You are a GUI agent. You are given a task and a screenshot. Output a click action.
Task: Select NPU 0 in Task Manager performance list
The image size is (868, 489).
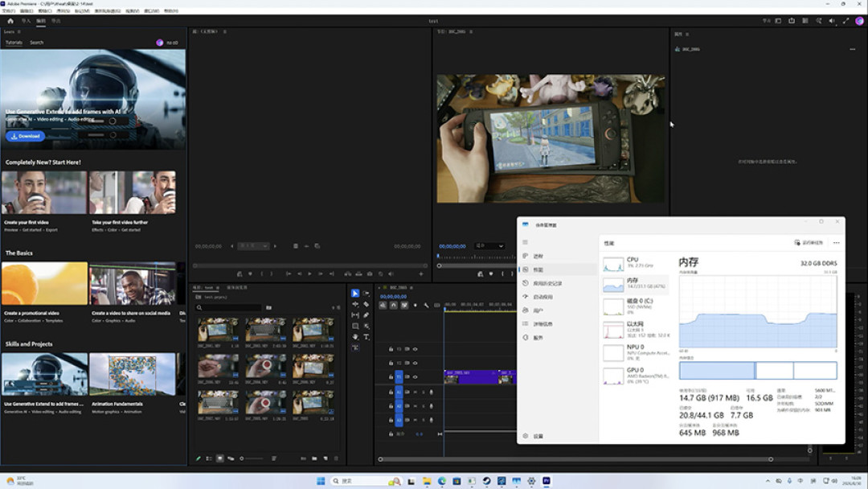[636, 352]
